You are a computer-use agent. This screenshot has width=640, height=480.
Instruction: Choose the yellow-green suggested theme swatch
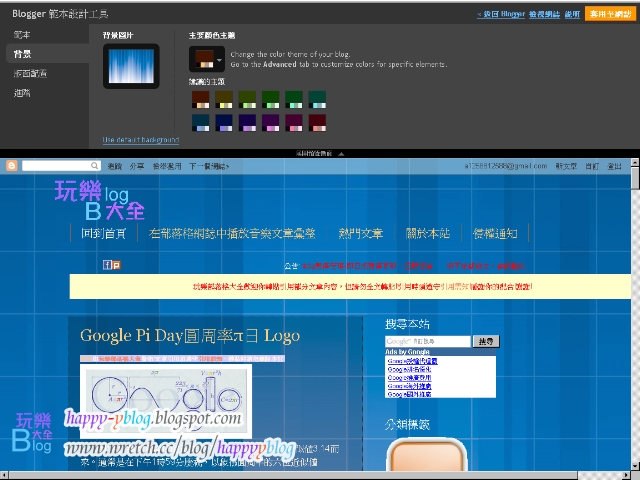247,100
